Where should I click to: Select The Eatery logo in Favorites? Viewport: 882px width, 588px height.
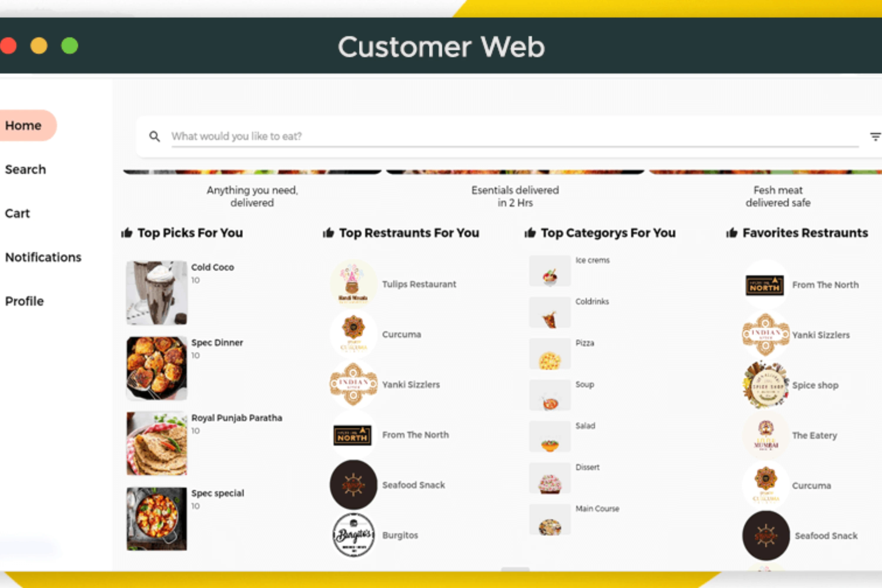tap(766, 435)
